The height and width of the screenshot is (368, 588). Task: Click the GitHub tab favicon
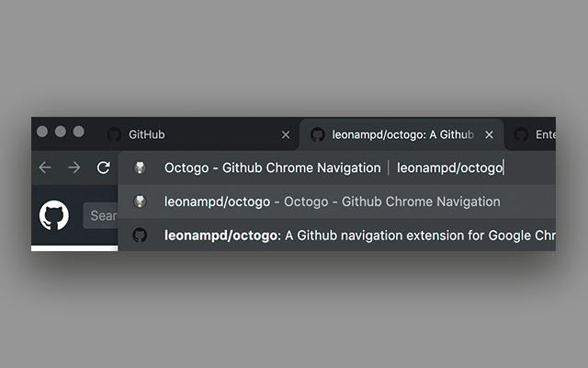(114, 134)
